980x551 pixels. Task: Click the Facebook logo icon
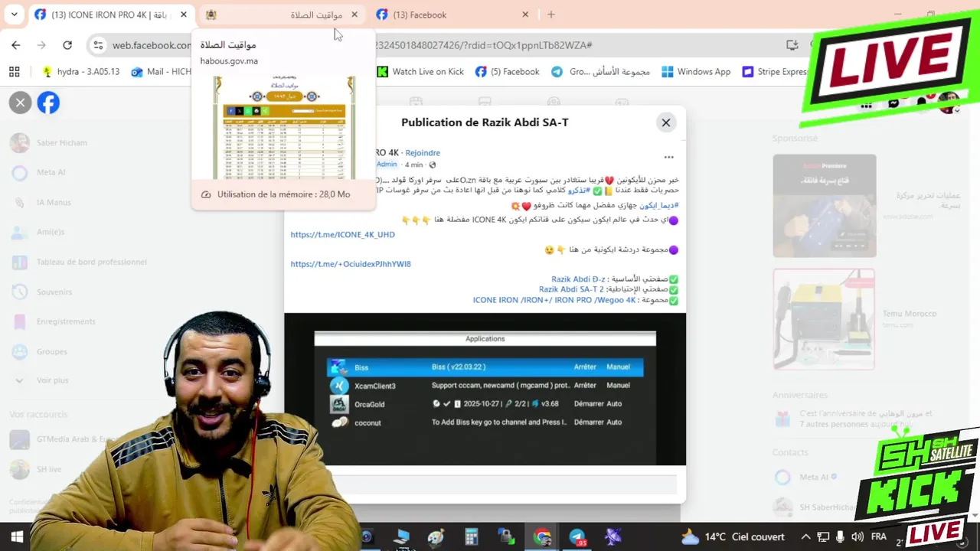(48, 103)
